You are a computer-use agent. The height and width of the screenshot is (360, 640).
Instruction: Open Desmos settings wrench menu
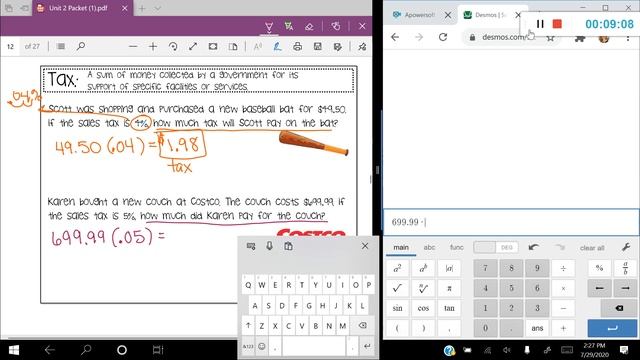point(626,247)
